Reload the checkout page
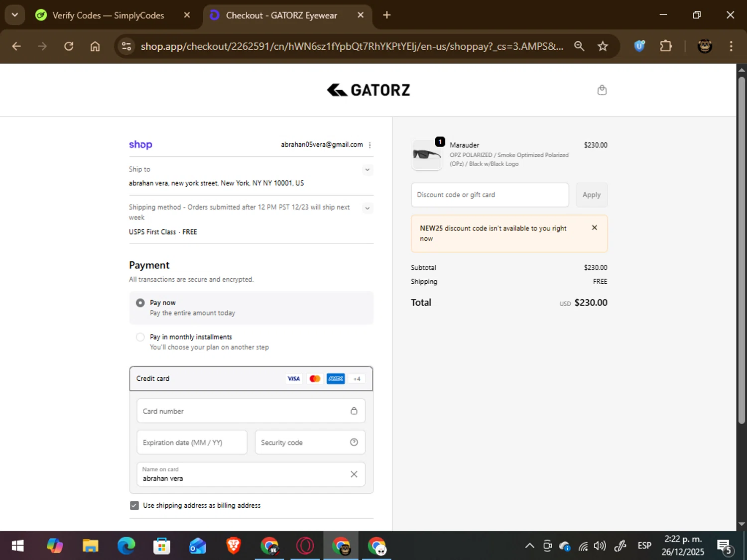Image resolution: width=747 pixels, height=560 pixels. [69, 46]
